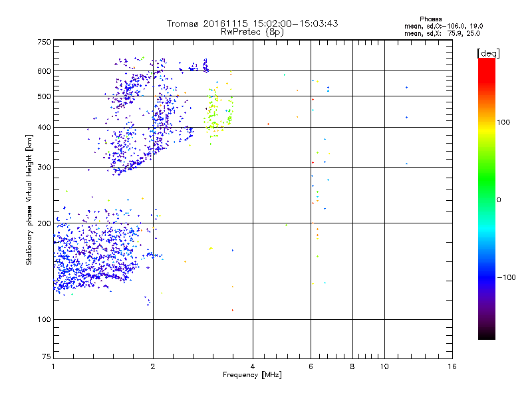Click the y-axis tick label "750"

(x=44, y=42)
